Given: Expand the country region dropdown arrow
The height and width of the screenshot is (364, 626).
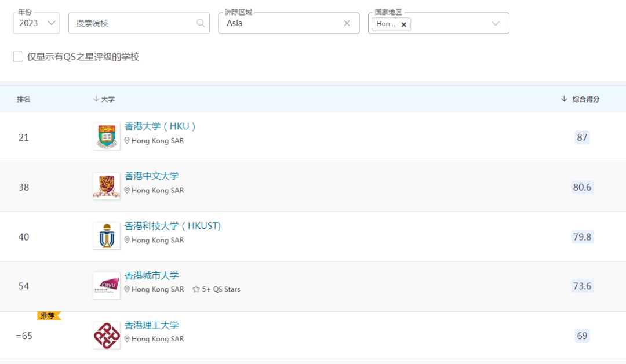Looking at the screenshot, I should pos(496,24).
